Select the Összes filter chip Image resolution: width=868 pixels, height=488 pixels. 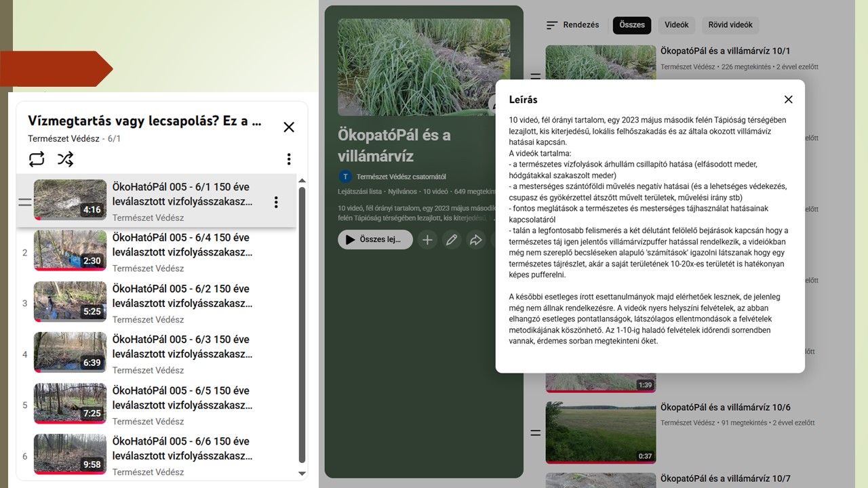point(631,25)
